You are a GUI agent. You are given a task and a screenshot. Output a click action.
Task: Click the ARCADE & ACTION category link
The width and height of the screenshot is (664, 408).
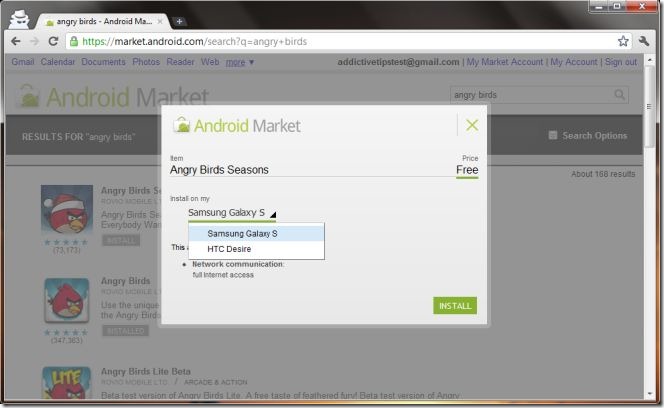pos(216,382)
